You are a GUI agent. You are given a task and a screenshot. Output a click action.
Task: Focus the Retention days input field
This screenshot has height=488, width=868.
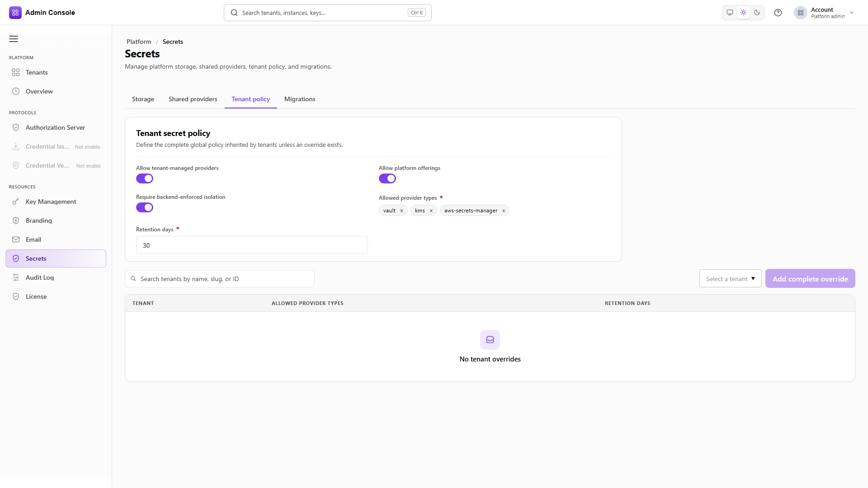(x=252, y=245)
